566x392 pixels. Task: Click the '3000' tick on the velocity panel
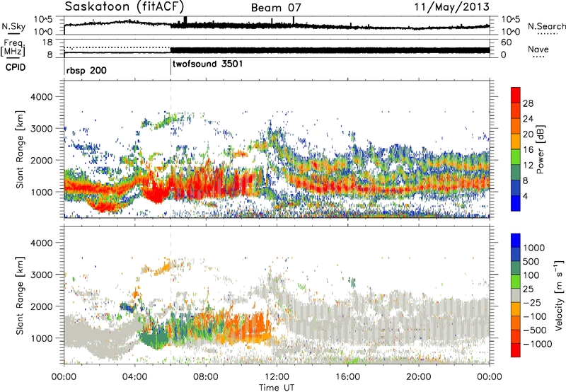[41, 275]
